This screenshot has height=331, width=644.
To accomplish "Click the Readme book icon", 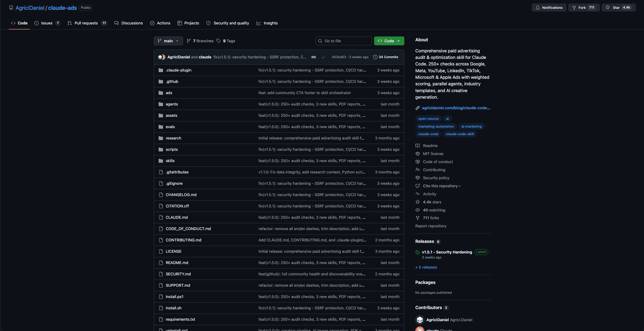I will pyautogui.click(x=417, y=145).
